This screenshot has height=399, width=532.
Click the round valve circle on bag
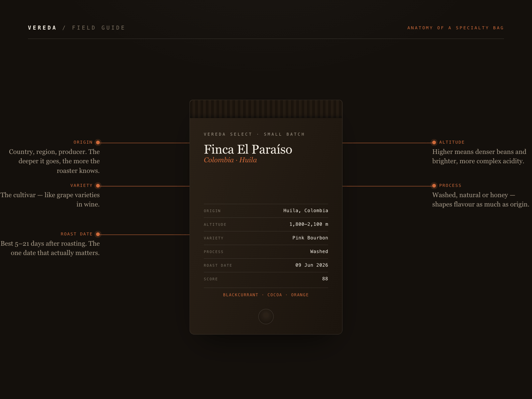pyautogui.click(x=266, y=317)
